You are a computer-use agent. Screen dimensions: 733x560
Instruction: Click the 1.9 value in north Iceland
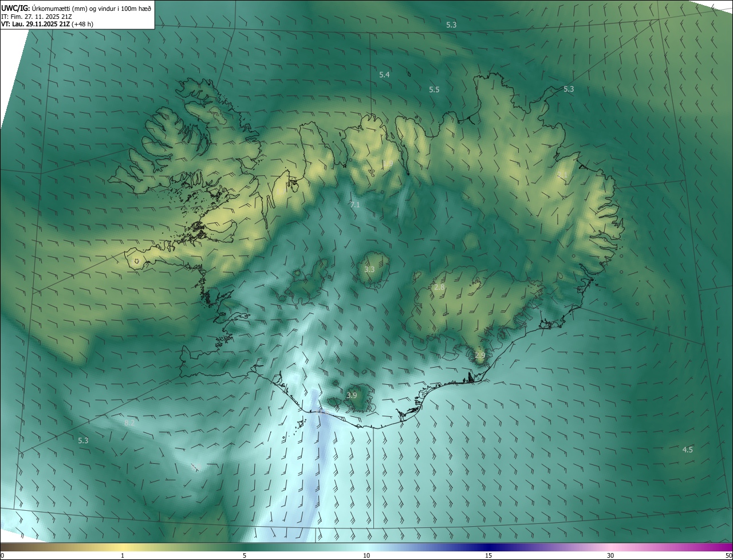(x=388, y=164)
